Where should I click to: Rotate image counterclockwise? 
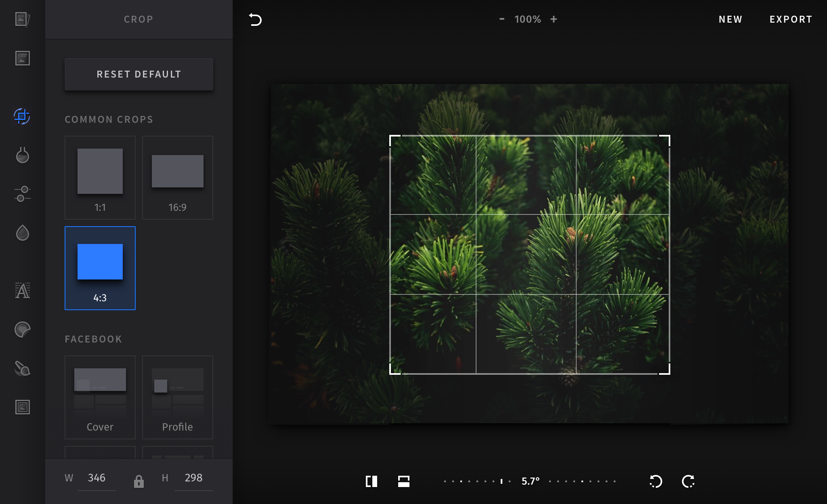[656, 481]
